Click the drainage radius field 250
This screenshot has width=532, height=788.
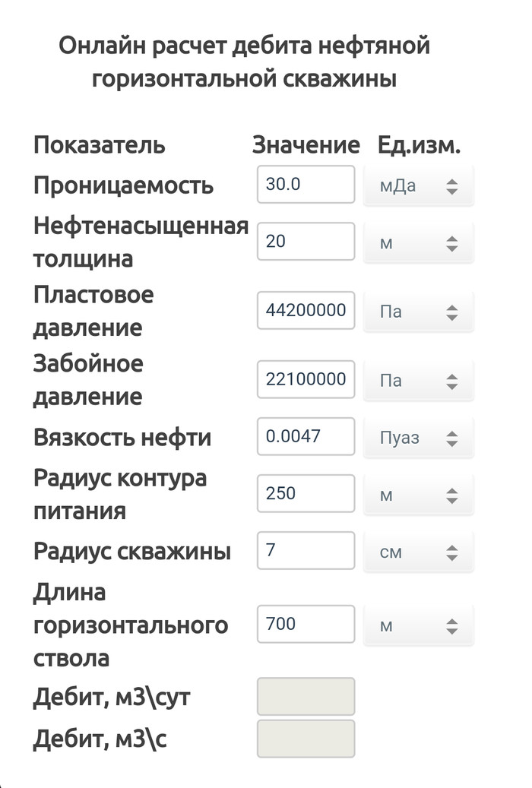[306, 494]
